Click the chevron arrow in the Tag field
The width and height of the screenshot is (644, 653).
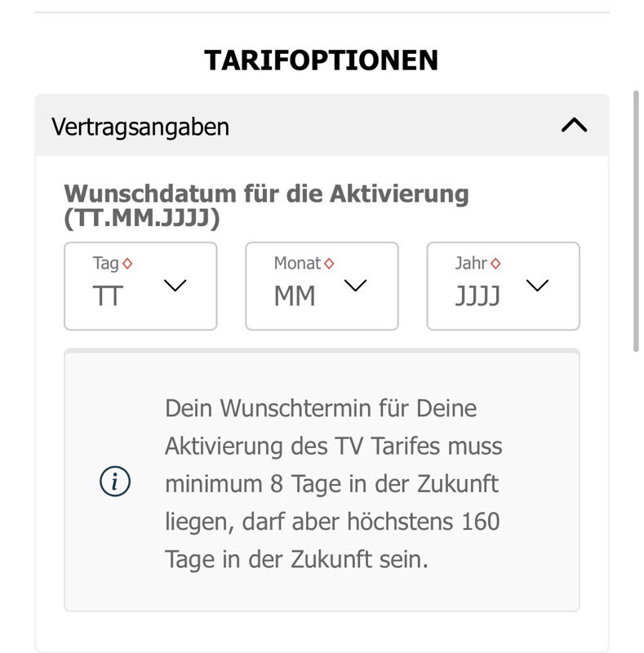click(x=175, y=286)
